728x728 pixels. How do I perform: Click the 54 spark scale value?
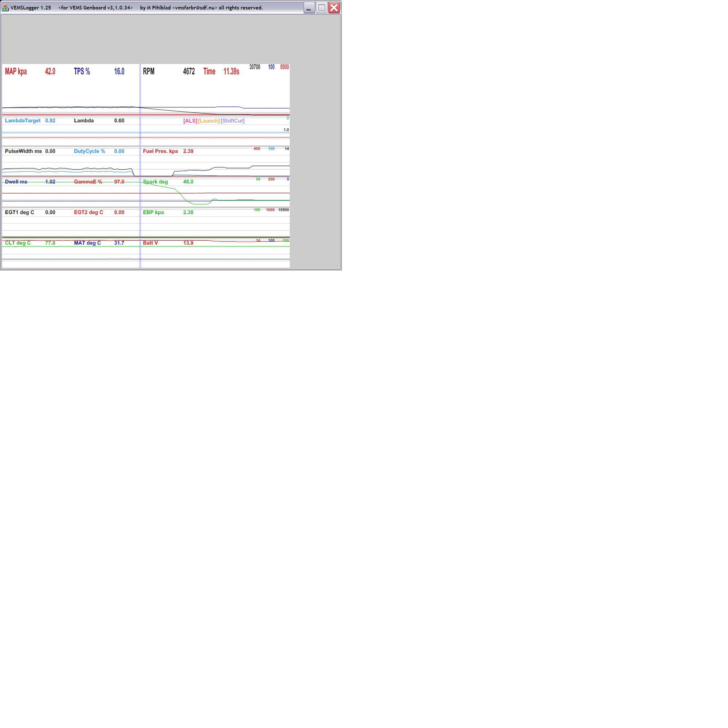pos(258,179)
